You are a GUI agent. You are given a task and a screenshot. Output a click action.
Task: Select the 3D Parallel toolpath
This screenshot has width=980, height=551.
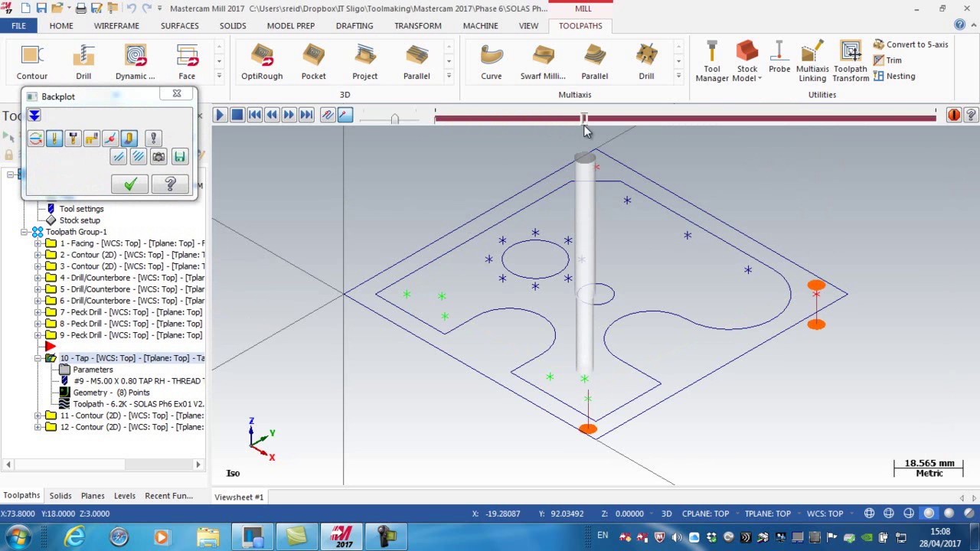pyautogui.click(x=416, y=61)
